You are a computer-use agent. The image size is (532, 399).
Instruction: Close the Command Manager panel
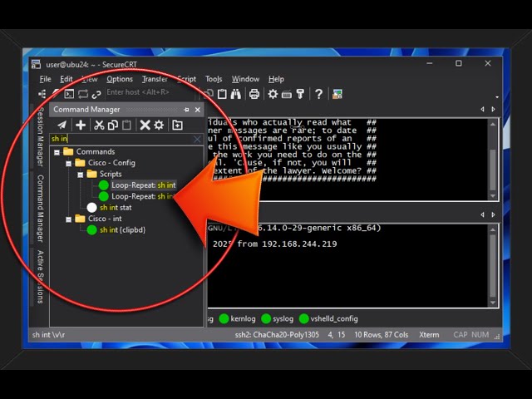click(198, 110)
